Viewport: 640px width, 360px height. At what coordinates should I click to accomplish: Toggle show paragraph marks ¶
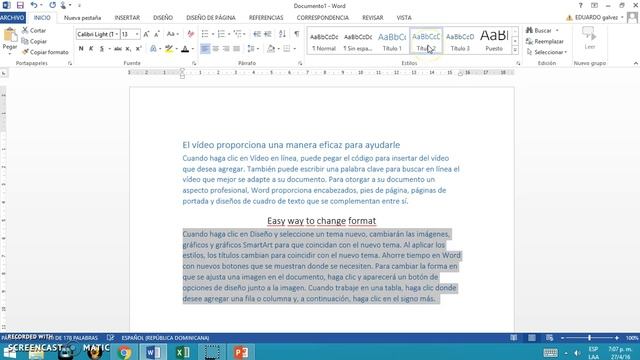pos(297,34)
